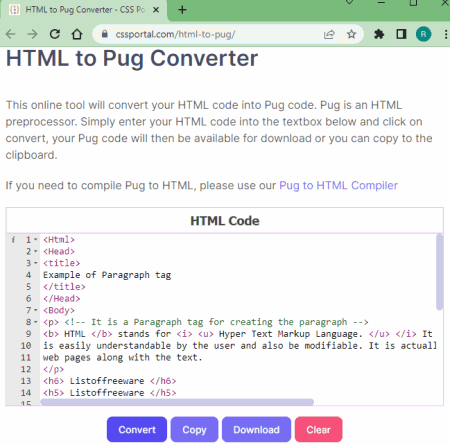Open the Pug to HTML Compiler link
Screen dimensions: 450x445
click(338, 185)
